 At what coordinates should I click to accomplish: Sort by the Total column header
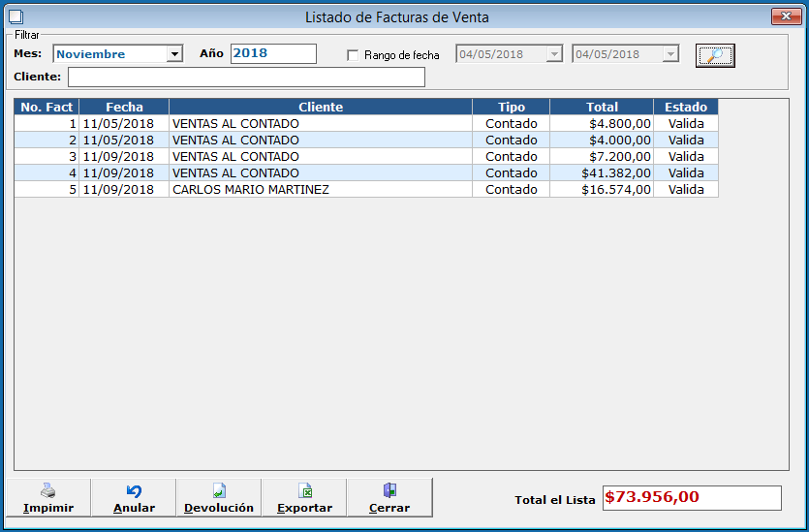click(601, 107)
